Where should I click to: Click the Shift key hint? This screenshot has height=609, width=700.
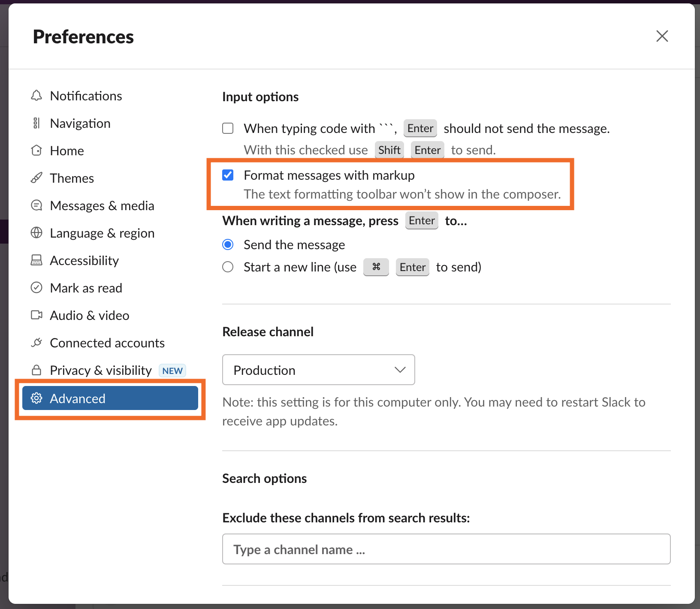click(x=389, y=150)
